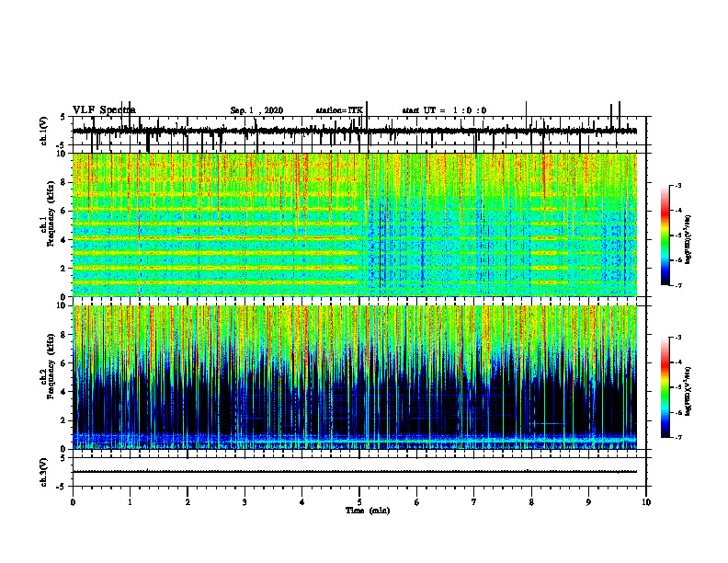Click time axis tick label "1"
The height and width of the screenshot is (563, 728).
point(130,502)
